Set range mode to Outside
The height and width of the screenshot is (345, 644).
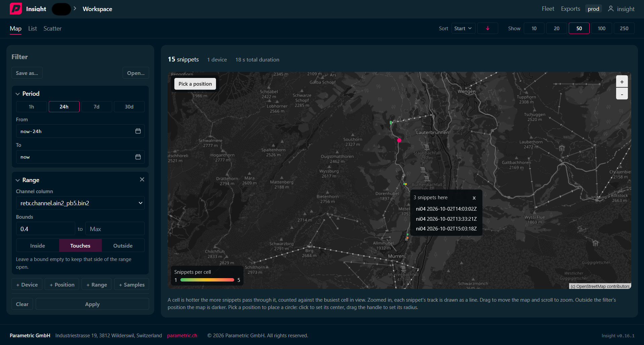coord(123,246)
